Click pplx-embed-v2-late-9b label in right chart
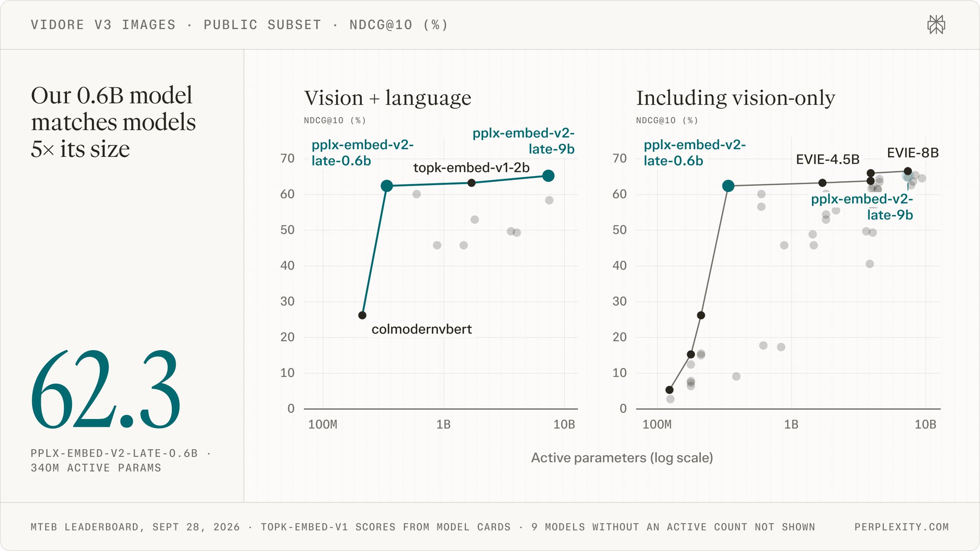The height and width of the screenshot is (551, 980). tap(862, 207)
